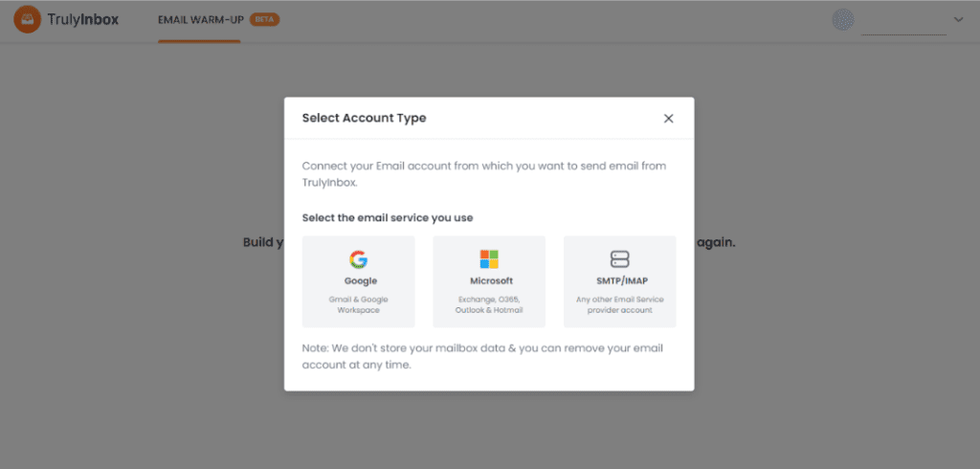Click the BETA badge
Viewport: 980px width, 469px height.
264,19
